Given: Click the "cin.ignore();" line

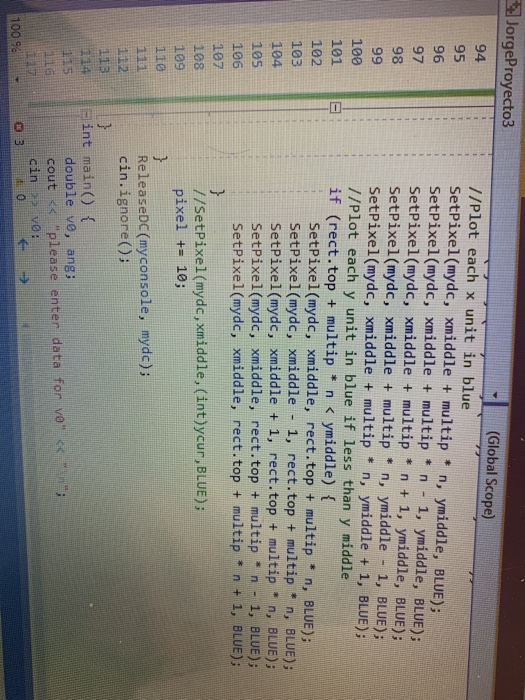Looking at the screenshot, I should coord(124,209).
